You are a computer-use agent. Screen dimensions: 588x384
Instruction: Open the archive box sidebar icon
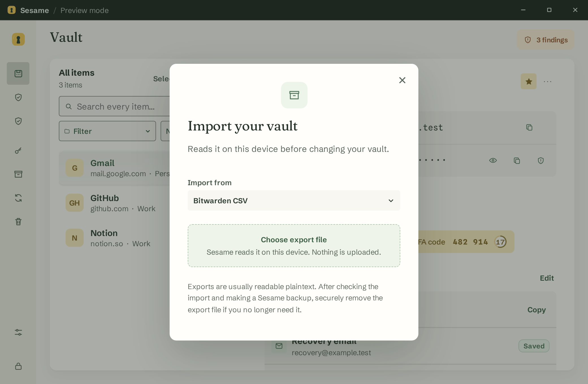point(18,174)
